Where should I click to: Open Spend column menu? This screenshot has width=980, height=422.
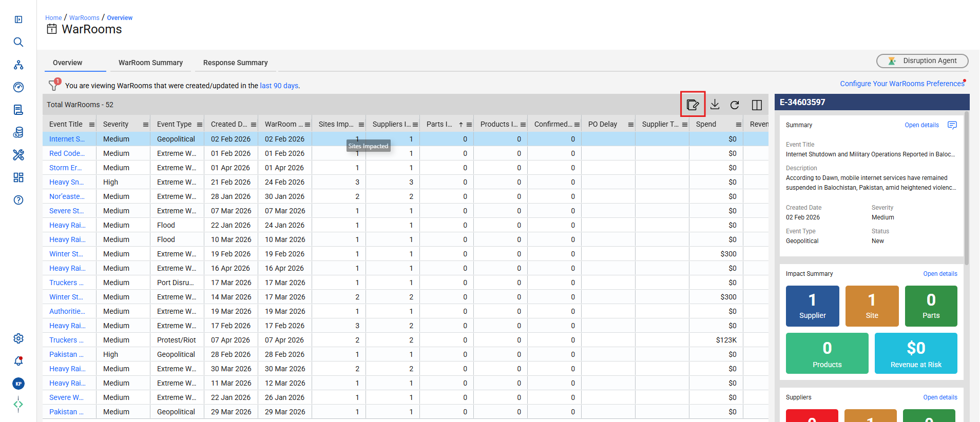tap(739, 125)
